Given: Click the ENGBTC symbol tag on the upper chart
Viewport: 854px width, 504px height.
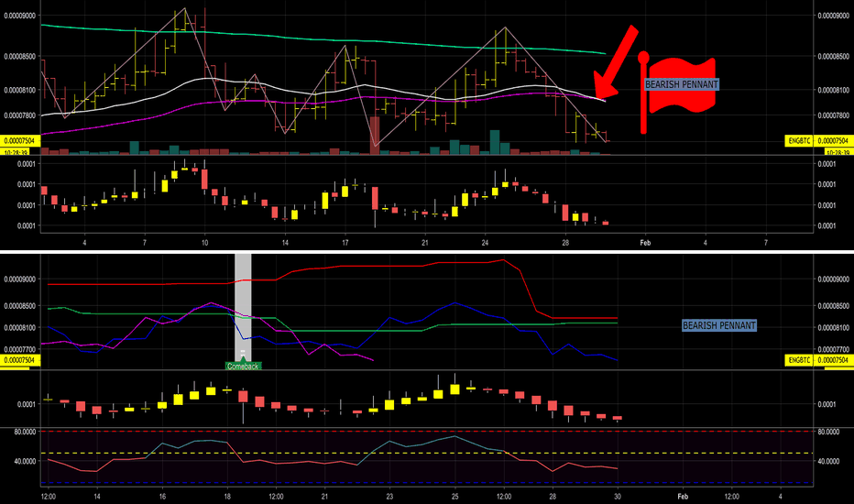Looking at the screenshot, I should coord(799,140).
